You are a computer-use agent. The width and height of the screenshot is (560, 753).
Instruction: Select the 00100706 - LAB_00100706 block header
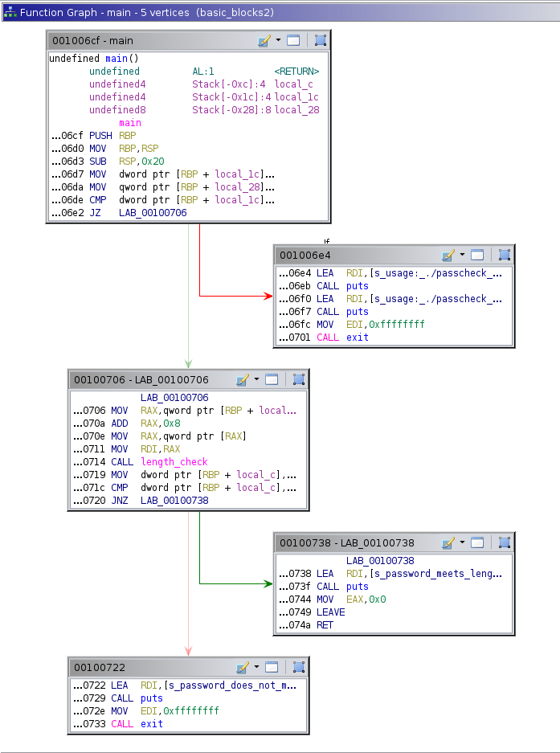click(x=145, y=380)
